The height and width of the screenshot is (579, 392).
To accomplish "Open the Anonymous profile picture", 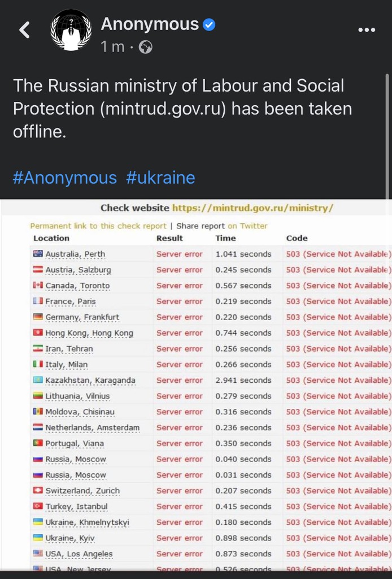I will [71, 30].
